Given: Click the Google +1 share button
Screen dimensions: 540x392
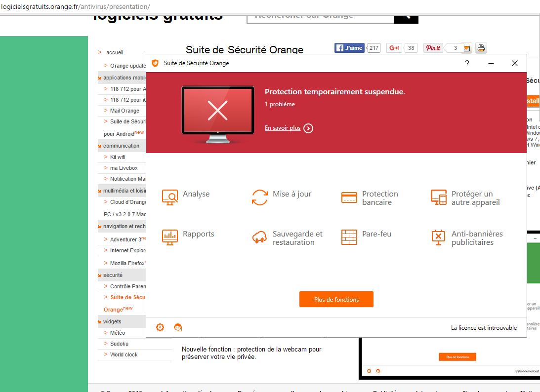Looking at the screenshot, I should click(x=395, y=48).
